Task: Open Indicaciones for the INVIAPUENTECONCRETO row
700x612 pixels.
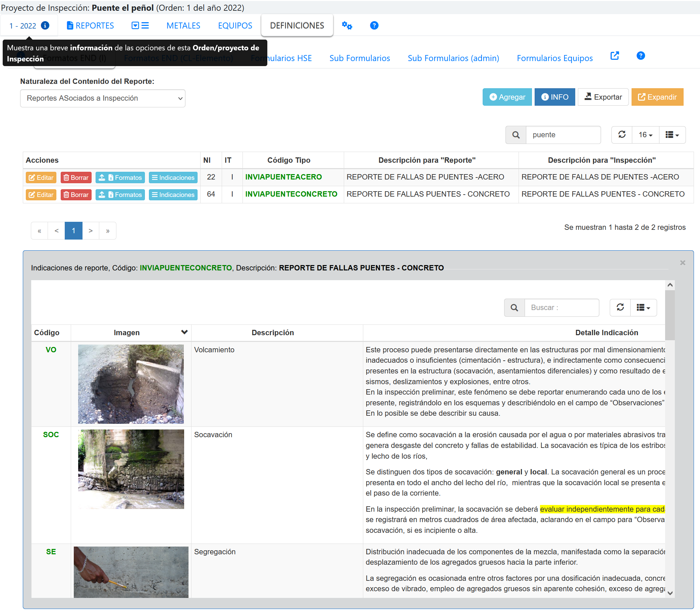Action: (x=173, y=195)
